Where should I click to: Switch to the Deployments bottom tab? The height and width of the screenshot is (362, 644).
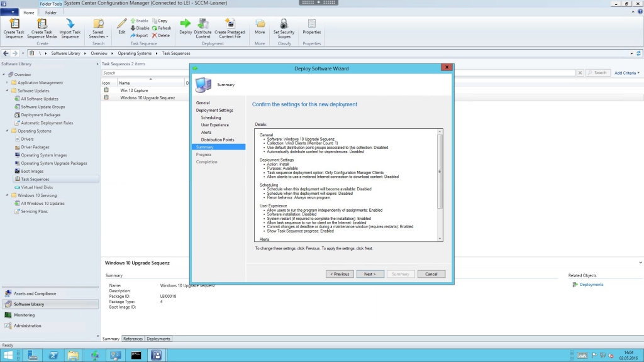click(158, 339)
